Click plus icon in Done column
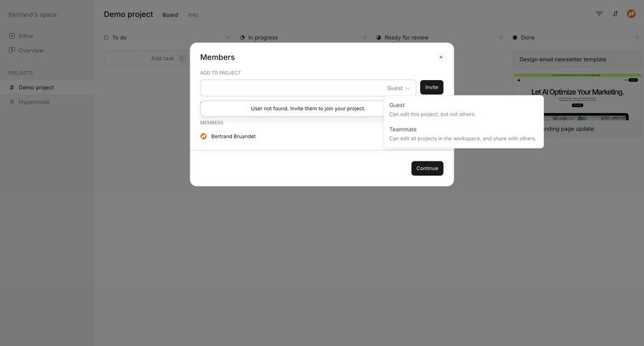 pyautogui.click(x=637, y=37)
